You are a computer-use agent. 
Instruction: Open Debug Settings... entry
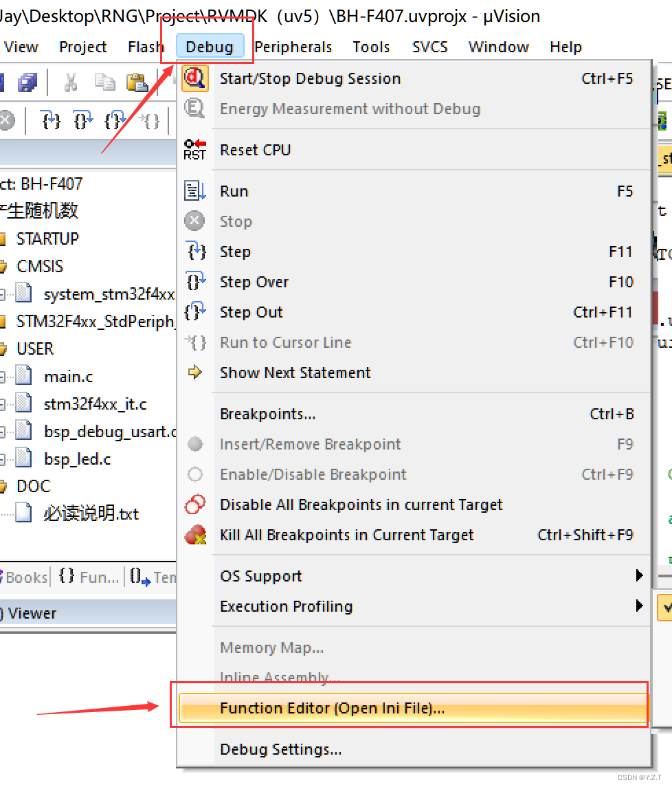click(414, 749)
